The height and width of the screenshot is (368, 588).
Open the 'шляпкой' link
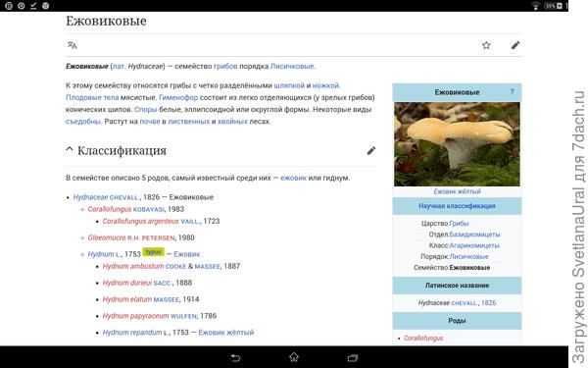[x=289, y=85]
